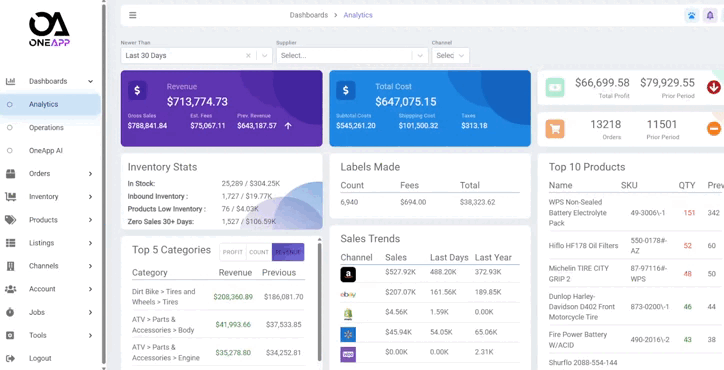The image size is (724, 370).
Task: Clear the Last 30 Days filter selection
Action: coord(248,55)
